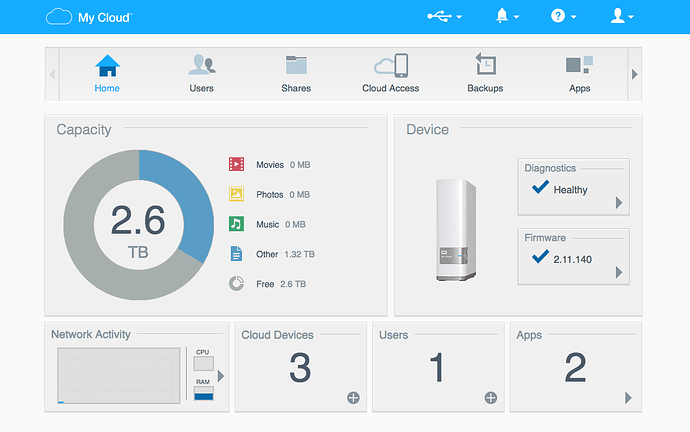Open the USB devices menu icon
Image resolution: width=690 pixels, height=432 pixels.
tap(439, 17)
